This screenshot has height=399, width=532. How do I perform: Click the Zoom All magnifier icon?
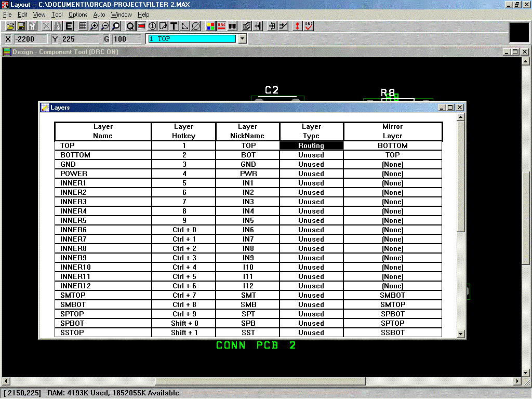click(x=116, y=26)
